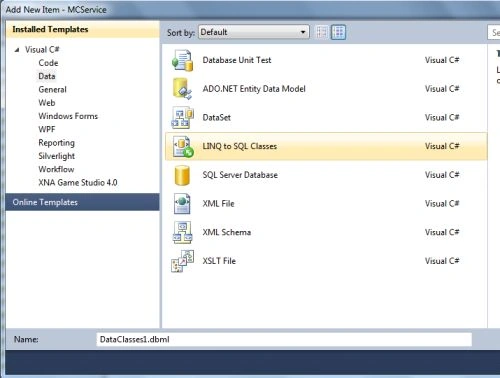Click the ADO.NET Entity Data Model icon
Viewport: 500px width, 378px height.
pos(182,89)
